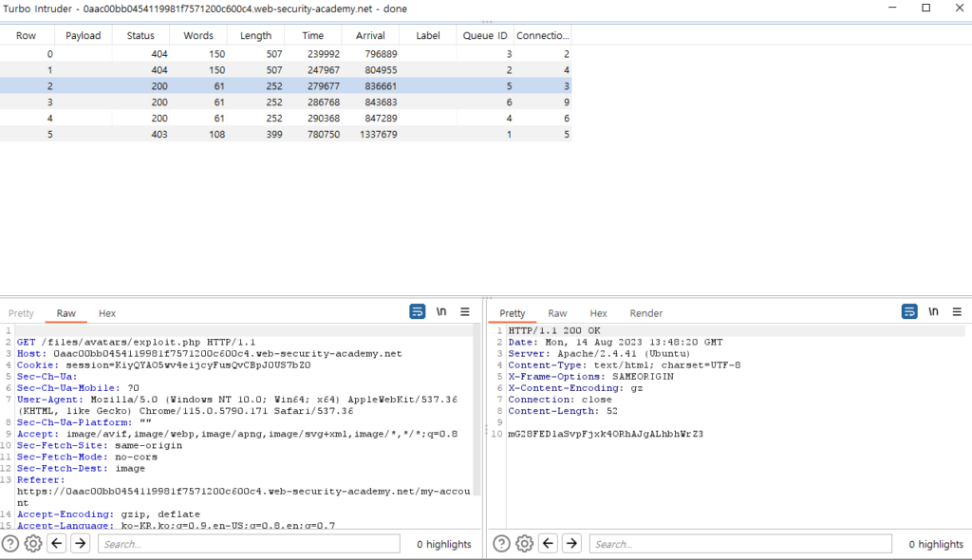Viewport: 972px width, 560px height.
Task: Select the response Hex tab
Action: pyautogui.click(x=598, y=313)
